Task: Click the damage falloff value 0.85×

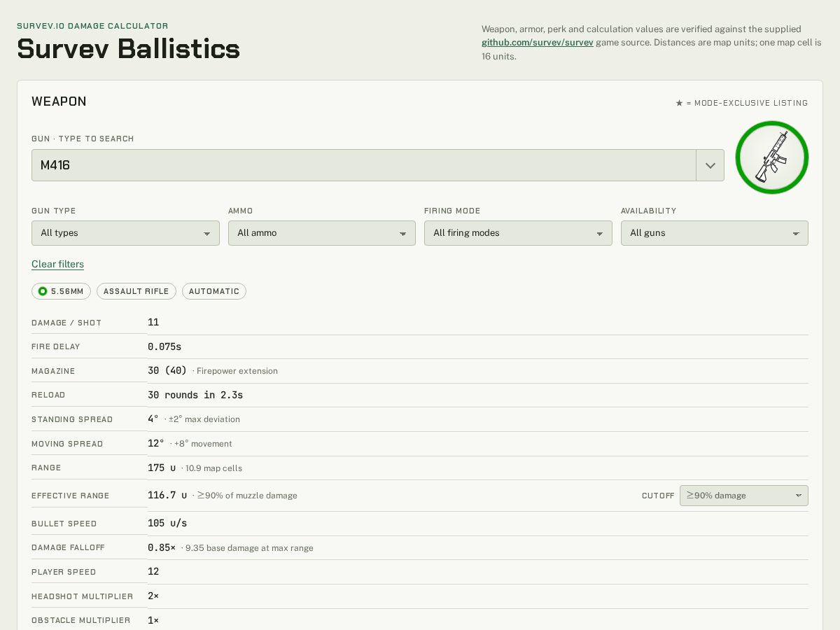Action: click(x=162, y=547)
